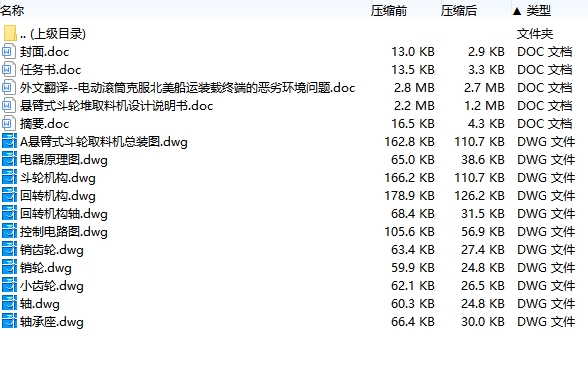588x365 pixels.
Task: Toggle the sort arrow next to 类型
Action: click(x=517, y=11)
